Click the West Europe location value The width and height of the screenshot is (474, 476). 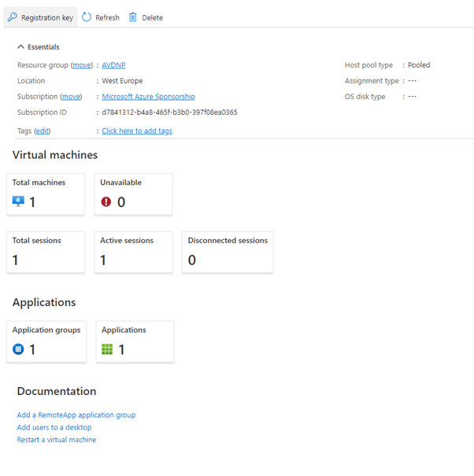(x=122, y=81)
